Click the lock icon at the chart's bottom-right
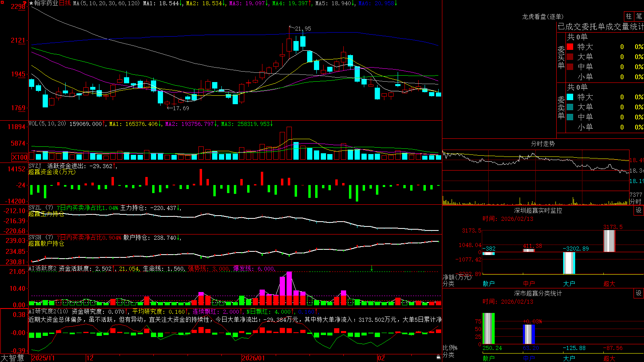644x362 pixels. [439, 357]
